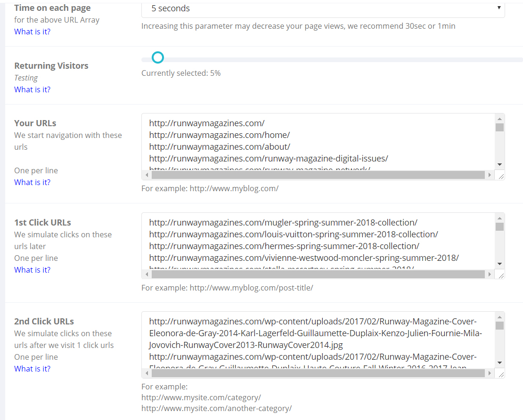Open the Time on each page dropdown
Image resolution: width=523 pixels, height=420 pixels.
(x=323, y=8)
